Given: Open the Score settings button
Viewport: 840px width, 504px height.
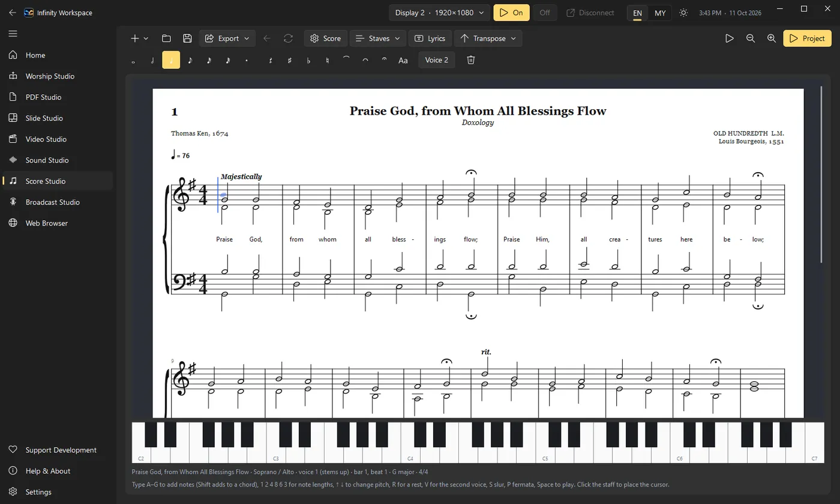Looking at the screenshot, I should [325, 38].
